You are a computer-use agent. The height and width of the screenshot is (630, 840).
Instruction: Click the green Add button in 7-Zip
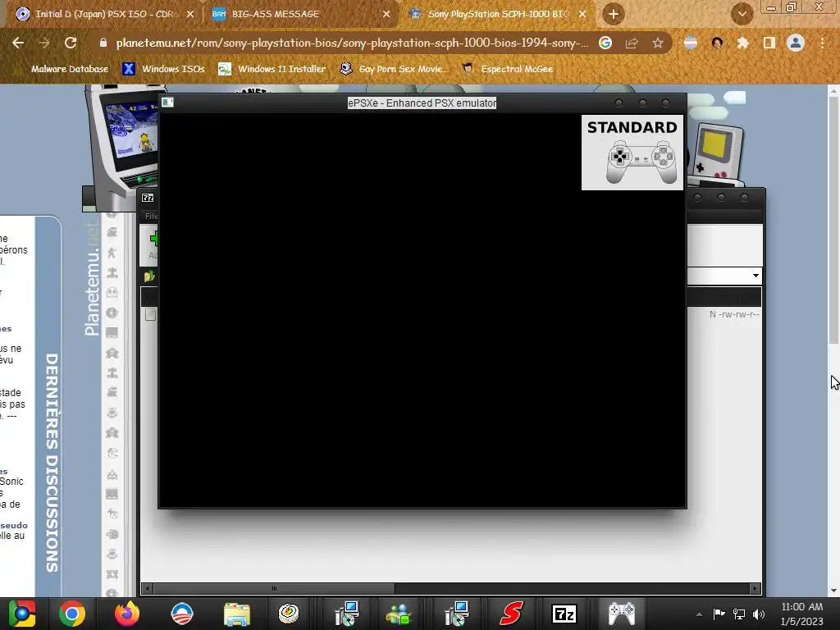[152, 245]
